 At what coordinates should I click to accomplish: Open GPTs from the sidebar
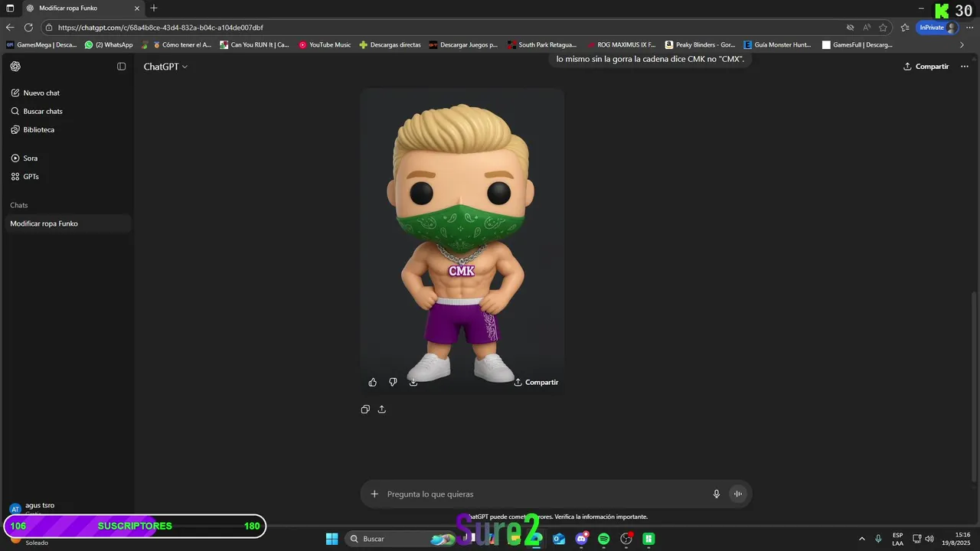click(31, 176)
